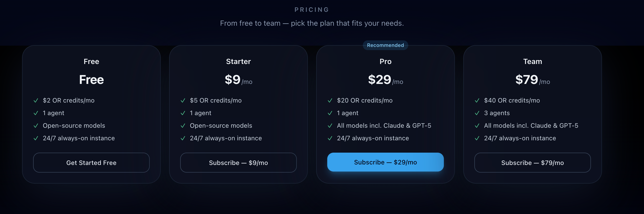Click the large Free price text

tap(91, 80)
